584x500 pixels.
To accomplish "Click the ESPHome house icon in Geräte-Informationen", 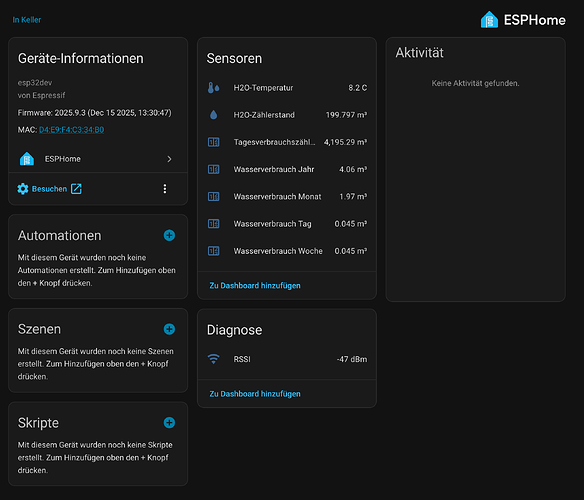I will coord(27,159).
